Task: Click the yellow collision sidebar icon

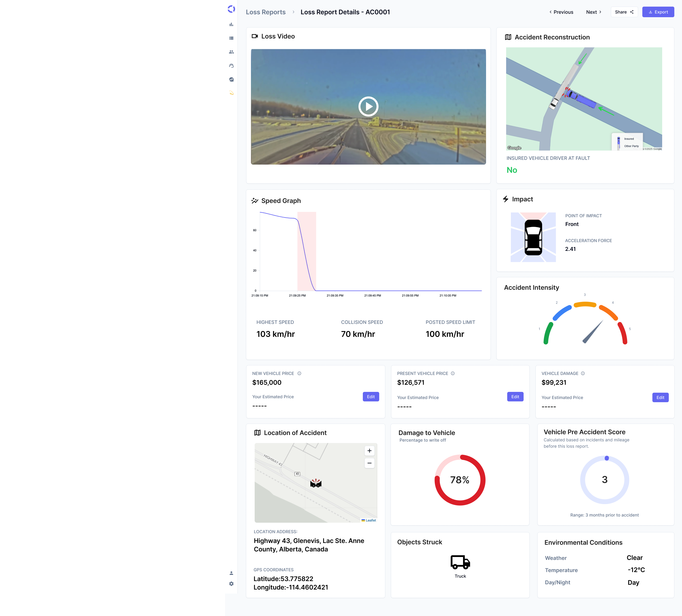Action: point(231,93)
